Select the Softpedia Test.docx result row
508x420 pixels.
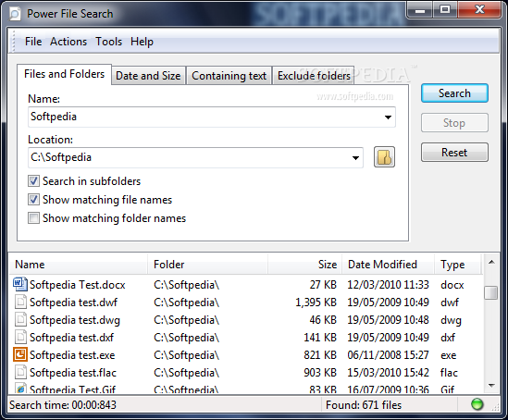point(246,285)
